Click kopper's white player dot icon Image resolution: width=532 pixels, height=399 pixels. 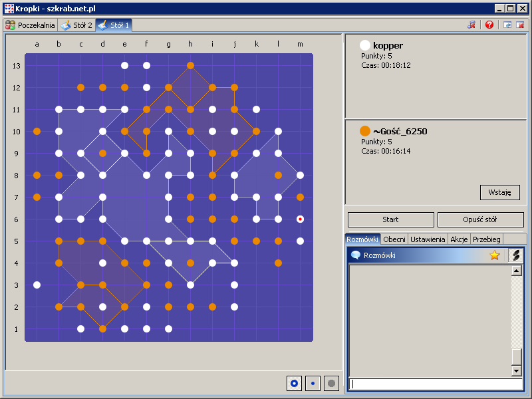[364, 45]
